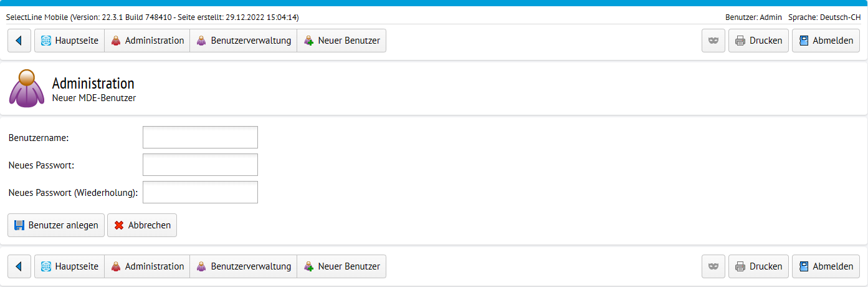Focus the Benutzername input field
The image size is (868, 287).
click(x=200, y=137)
